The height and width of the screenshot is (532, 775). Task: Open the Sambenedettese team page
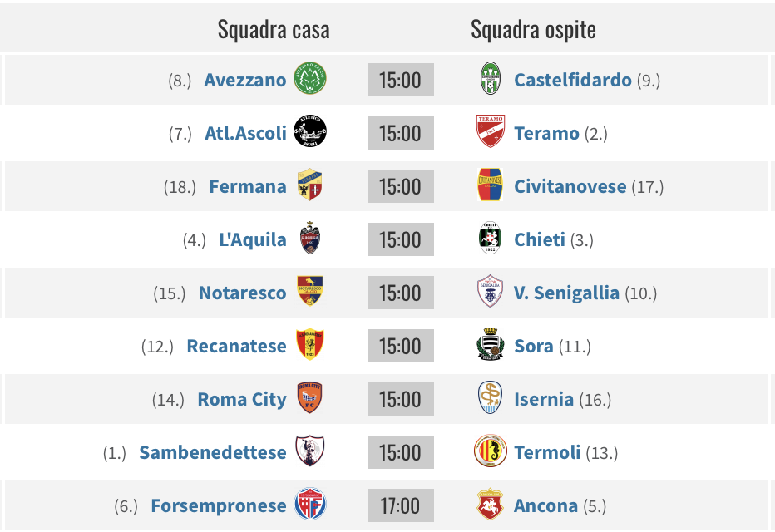coord(212,453)
